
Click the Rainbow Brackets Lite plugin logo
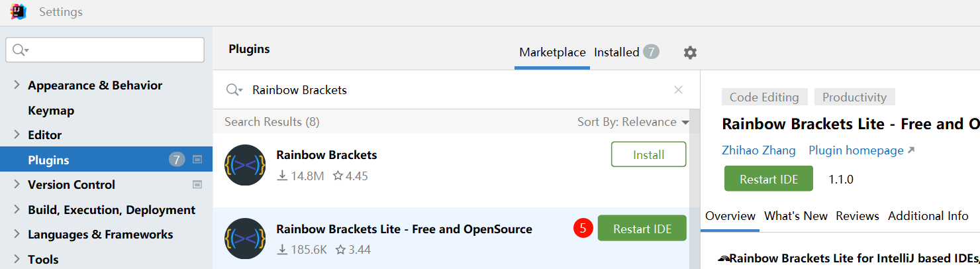pos(245,239)
